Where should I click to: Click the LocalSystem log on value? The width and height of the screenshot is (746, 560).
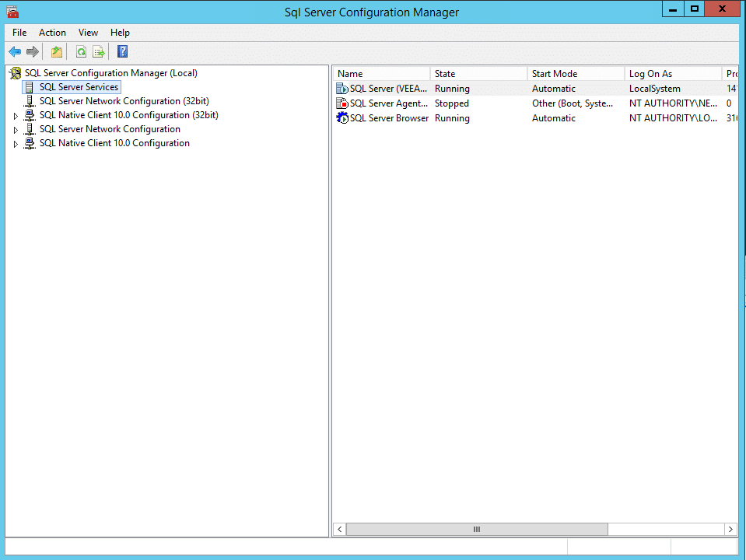655,89
